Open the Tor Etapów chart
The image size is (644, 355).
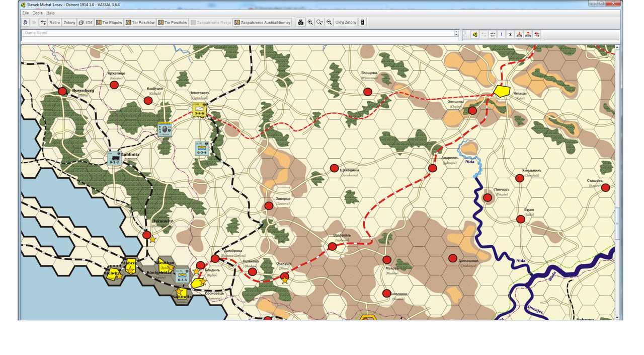[x=109, y=23]
